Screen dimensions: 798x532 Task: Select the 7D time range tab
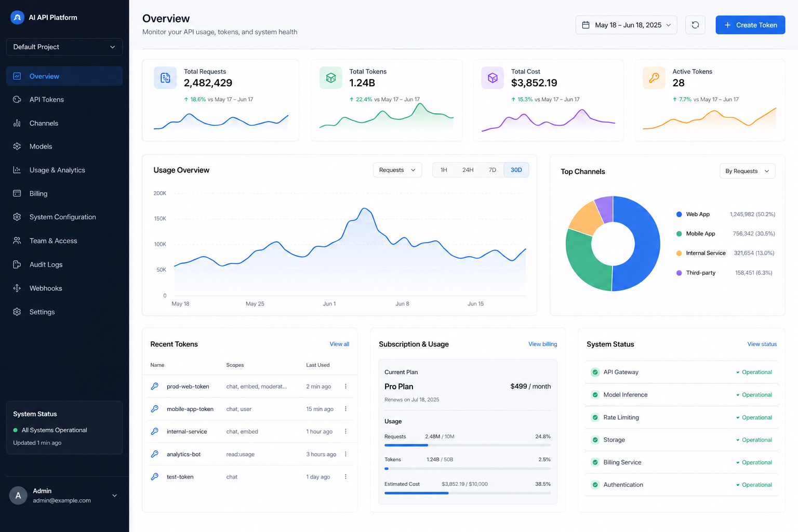coord(493,170)
